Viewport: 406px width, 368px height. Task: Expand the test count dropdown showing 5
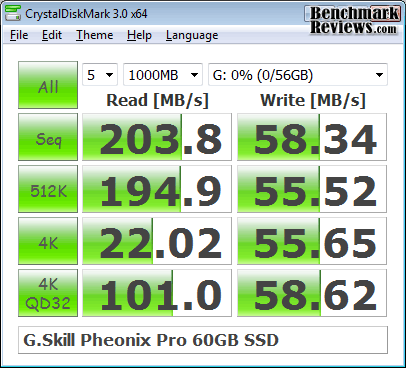click(100, 75)
